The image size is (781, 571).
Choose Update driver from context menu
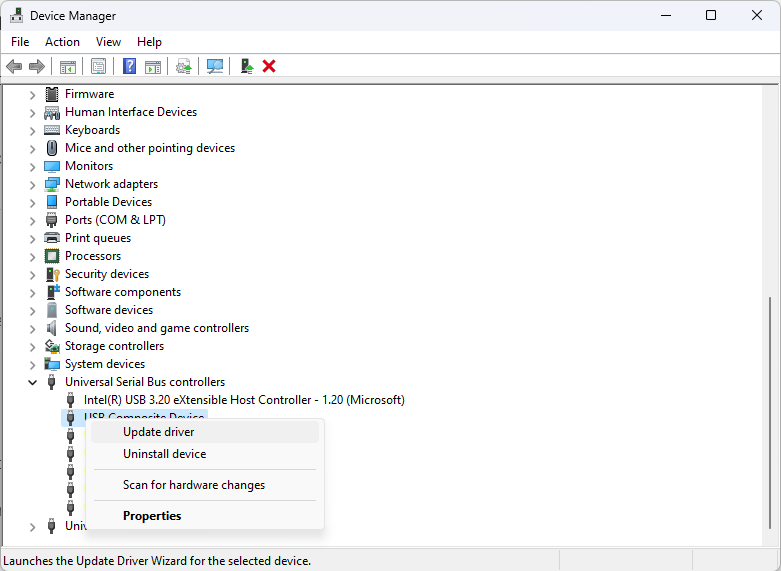pyautogui.click(x=205, y=432)
